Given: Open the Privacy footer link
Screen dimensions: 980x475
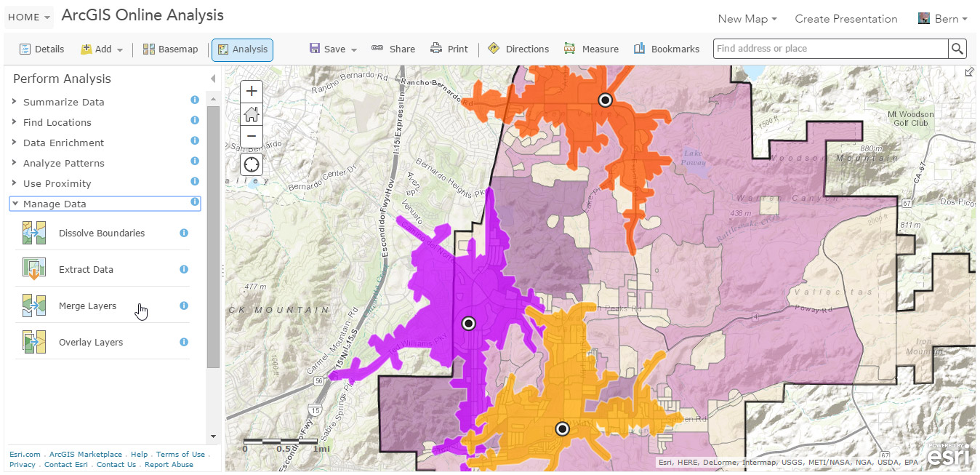Looking at the screenshot, I should (x=23, y=465).
